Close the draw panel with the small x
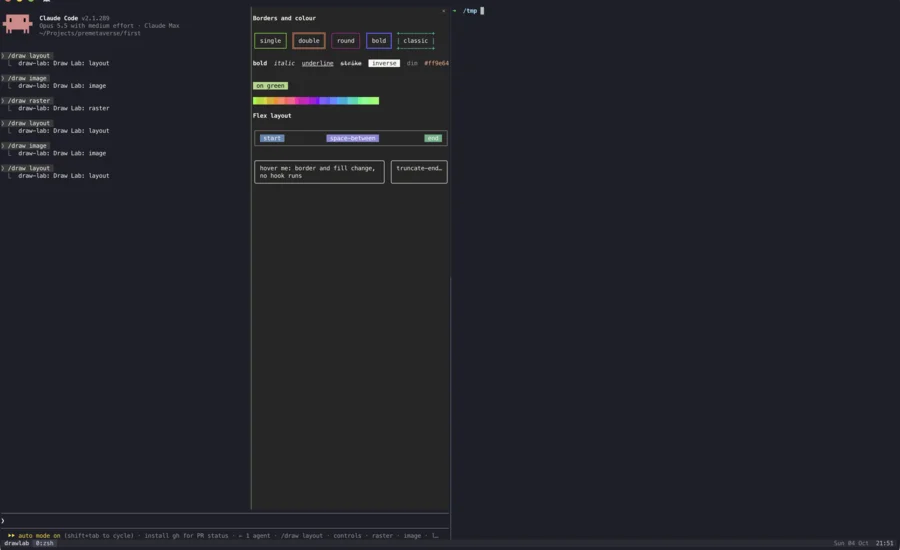 (x=443, y=11)
